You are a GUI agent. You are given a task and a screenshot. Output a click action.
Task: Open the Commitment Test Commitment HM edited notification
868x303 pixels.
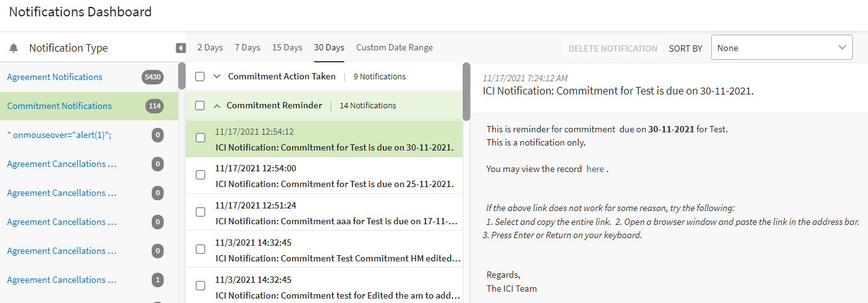tap(339, 258)
